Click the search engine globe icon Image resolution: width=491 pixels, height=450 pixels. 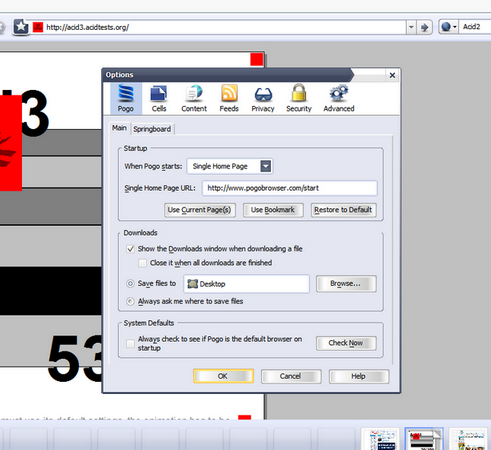[x=446, y=27]
